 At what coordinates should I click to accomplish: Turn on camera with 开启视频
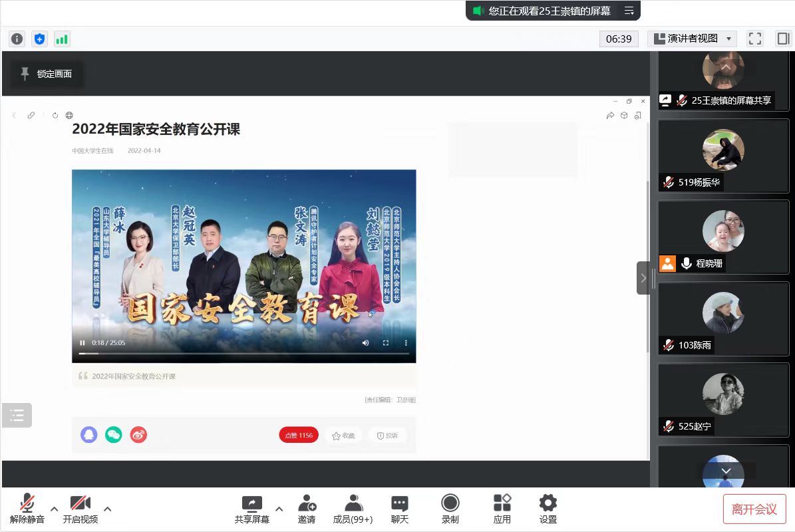[x=80, y=509]
